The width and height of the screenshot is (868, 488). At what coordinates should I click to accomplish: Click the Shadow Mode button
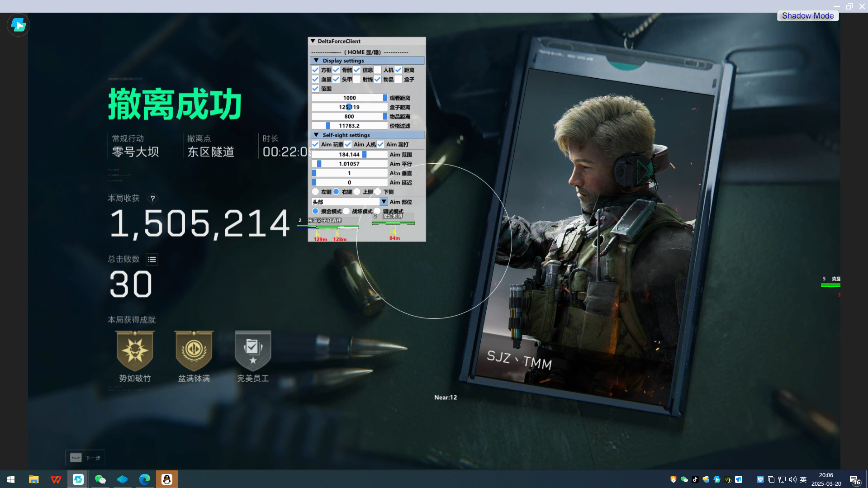pos(807,16)
